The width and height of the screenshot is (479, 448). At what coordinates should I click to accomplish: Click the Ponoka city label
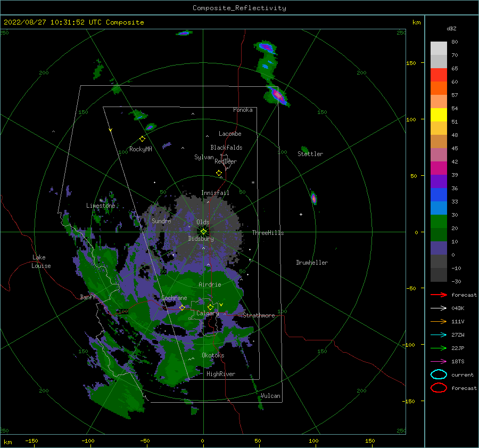243,110
